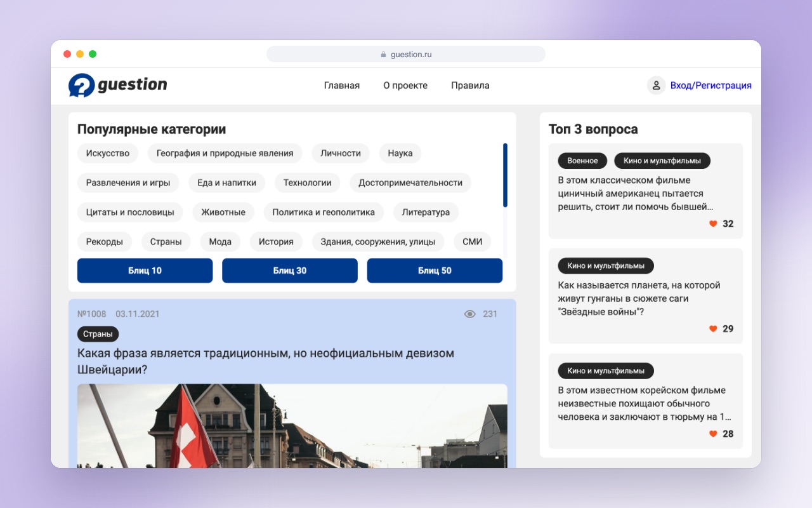Viewport: 812px width, 508px height.
Task: Click the lock icon in address bar
Action: (x=383, y=55)
